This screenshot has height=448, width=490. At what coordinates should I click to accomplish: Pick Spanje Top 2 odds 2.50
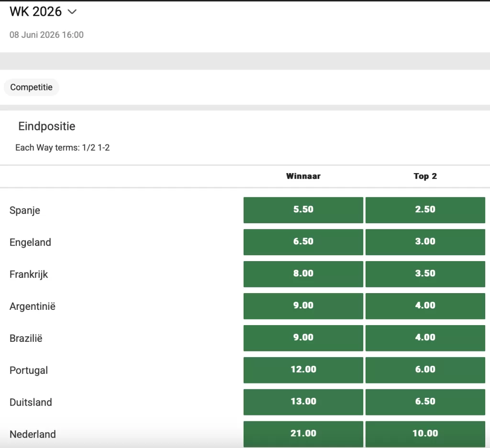[425, 210]
